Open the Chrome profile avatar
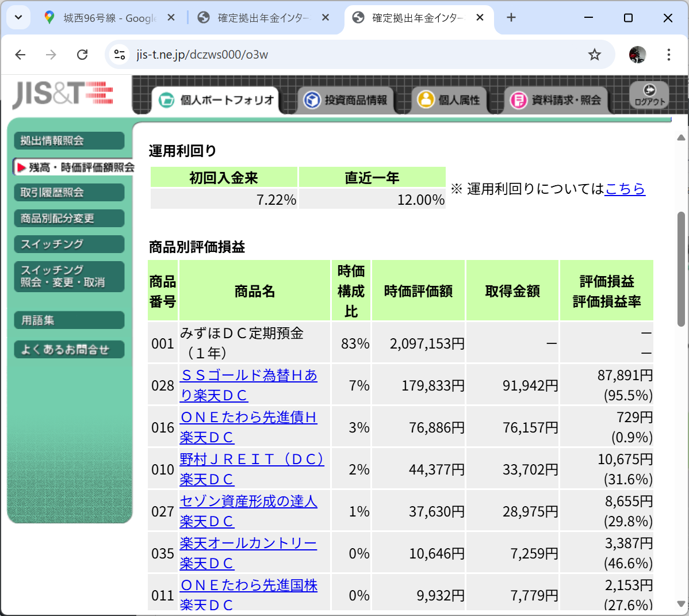 pos(637,55)
